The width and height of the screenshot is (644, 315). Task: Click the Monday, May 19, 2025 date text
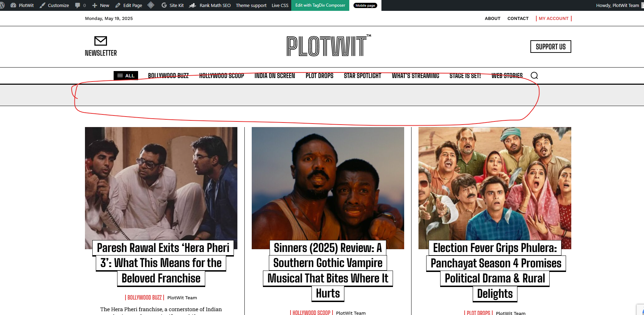click(109, 19)
